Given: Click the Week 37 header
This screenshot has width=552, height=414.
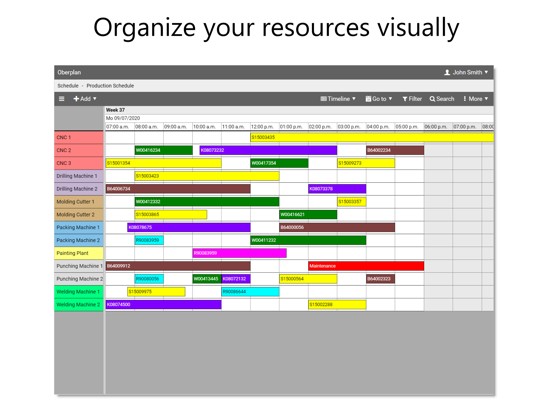Looking at the screenshot, I should [115, 110].
